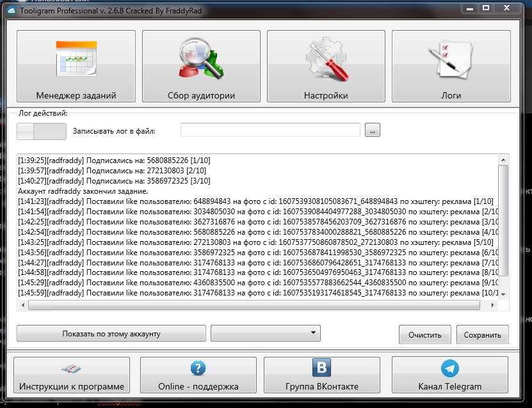Open the Логи checklist icon

[451, 59]
